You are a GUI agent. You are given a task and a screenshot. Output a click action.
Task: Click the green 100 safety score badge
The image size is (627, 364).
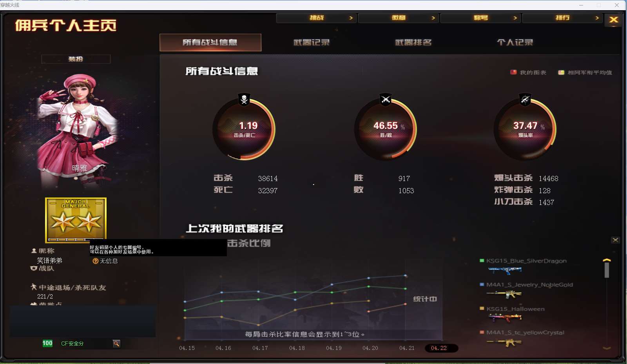point(47,343)
